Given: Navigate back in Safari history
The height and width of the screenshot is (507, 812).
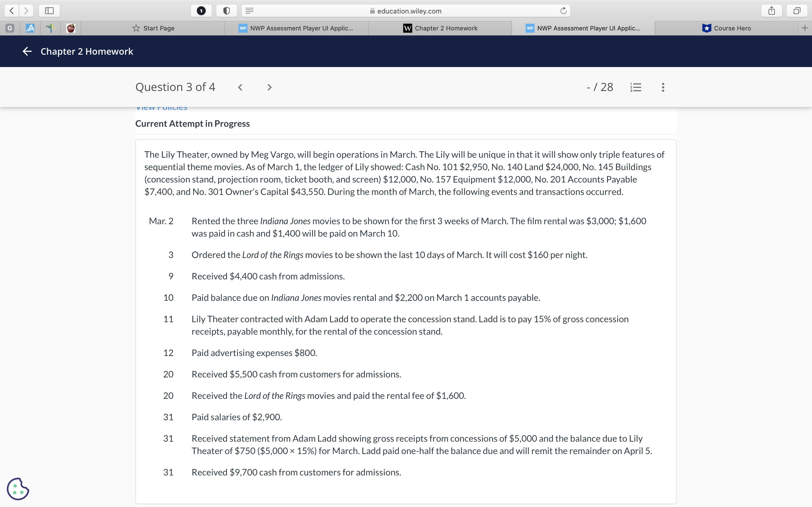Looking at the screenshot, I should 11,11.
